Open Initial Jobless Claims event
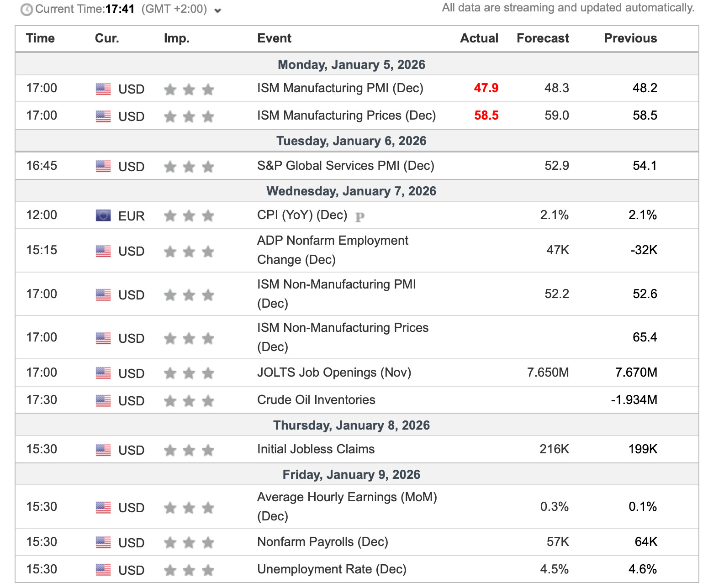708x588 pixels. (316, 449)
